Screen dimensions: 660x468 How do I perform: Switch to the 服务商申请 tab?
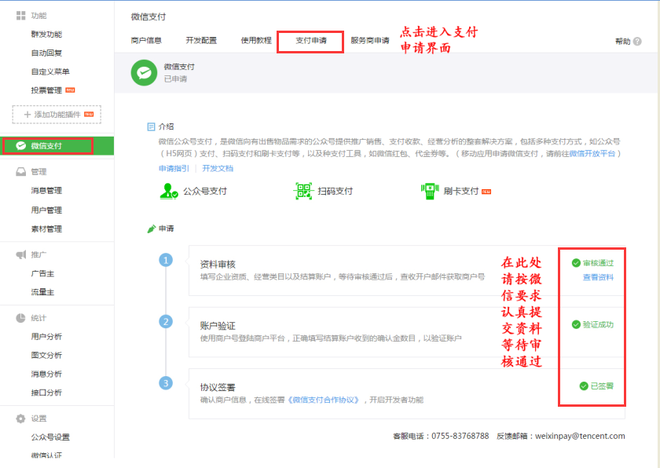370,40
